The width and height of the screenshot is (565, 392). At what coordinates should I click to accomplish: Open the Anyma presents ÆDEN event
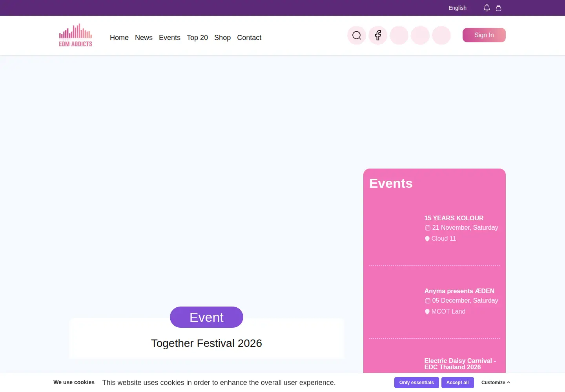click(459, 291)
